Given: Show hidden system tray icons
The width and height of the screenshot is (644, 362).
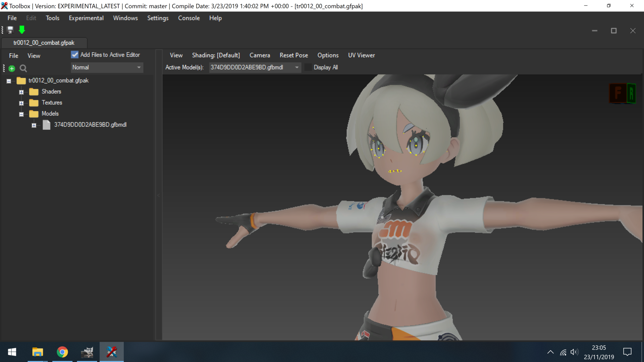Looking at the screenshot, I should point(550,352).
